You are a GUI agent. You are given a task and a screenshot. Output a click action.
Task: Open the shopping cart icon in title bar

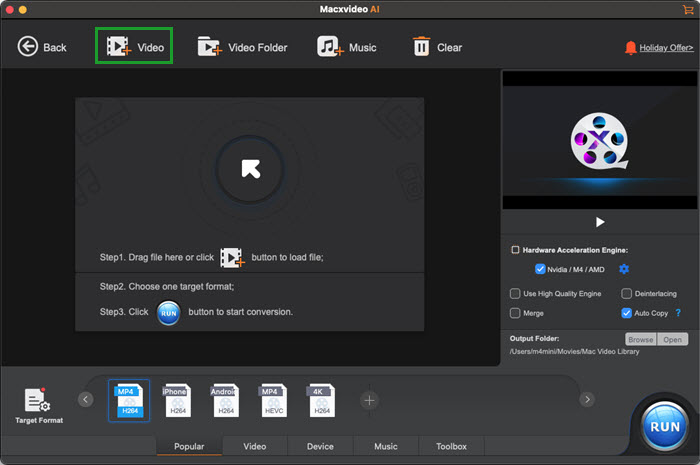coord(688,9)
